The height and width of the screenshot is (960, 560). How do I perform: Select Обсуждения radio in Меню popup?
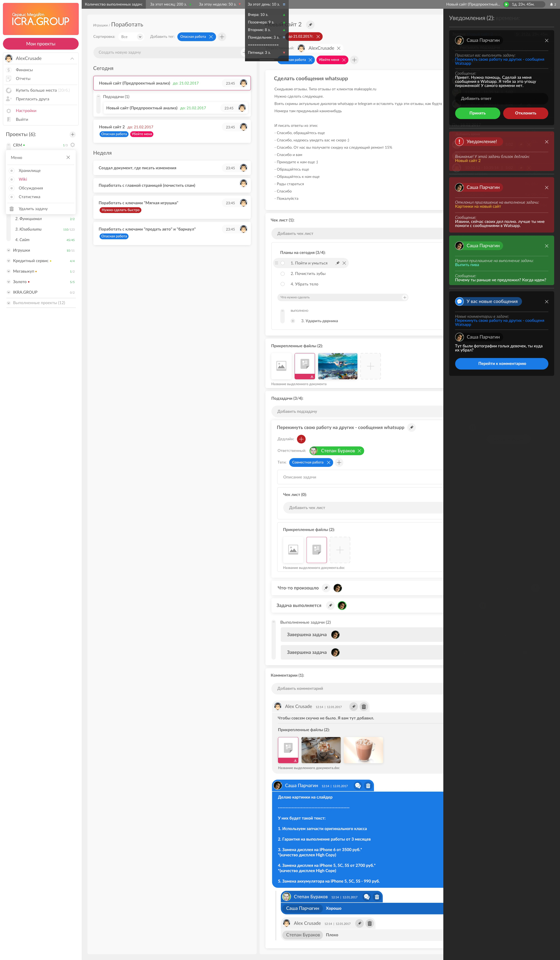pos(11,188)
